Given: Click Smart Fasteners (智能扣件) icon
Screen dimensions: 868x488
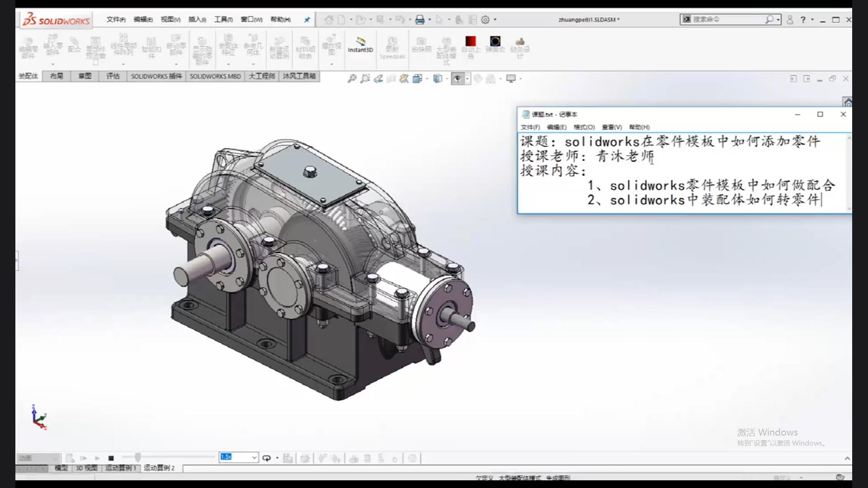Looking at the screenshot, I should tap(151, 48).
